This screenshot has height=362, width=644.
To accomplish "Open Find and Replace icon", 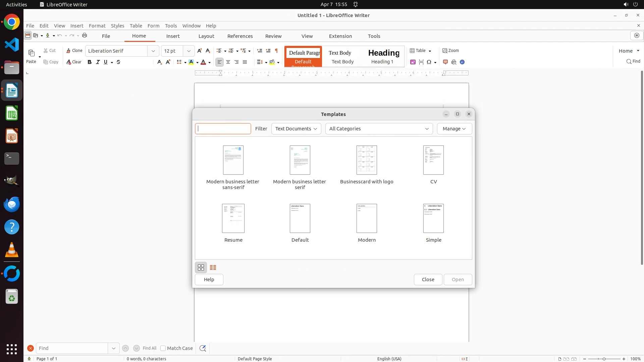I will pos(203,348).
